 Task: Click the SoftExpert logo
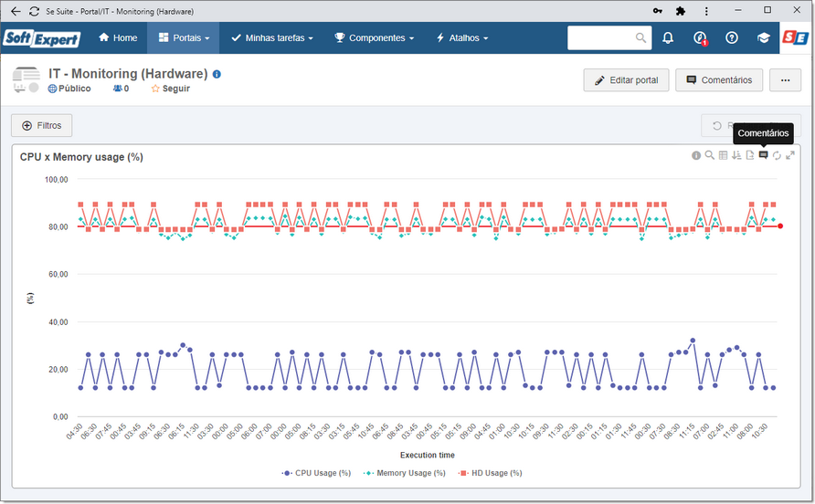pyautogui.click(x=42, y=38)
